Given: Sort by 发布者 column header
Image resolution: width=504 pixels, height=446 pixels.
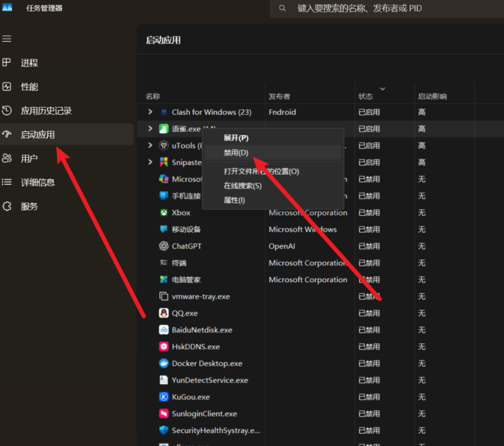Looking at the screenshot, I should click(x=279, y=96).
